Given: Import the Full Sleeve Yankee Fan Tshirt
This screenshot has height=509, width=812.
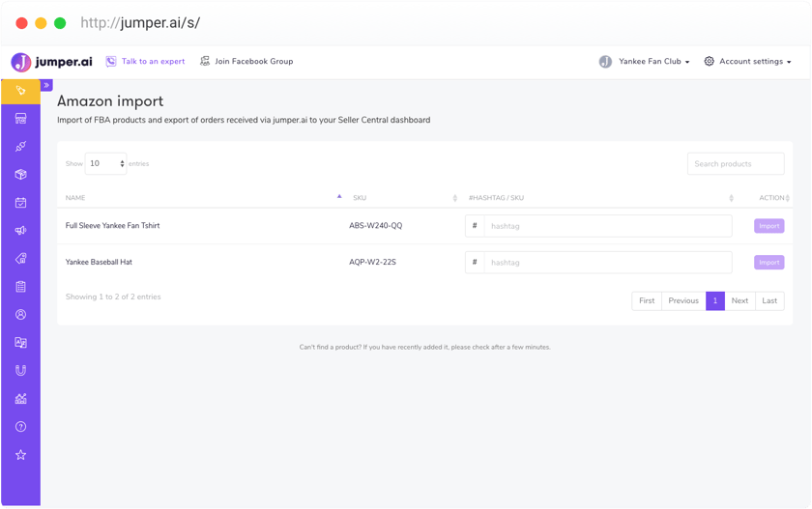Looking at the screenshot, I should tap(768, 226).
